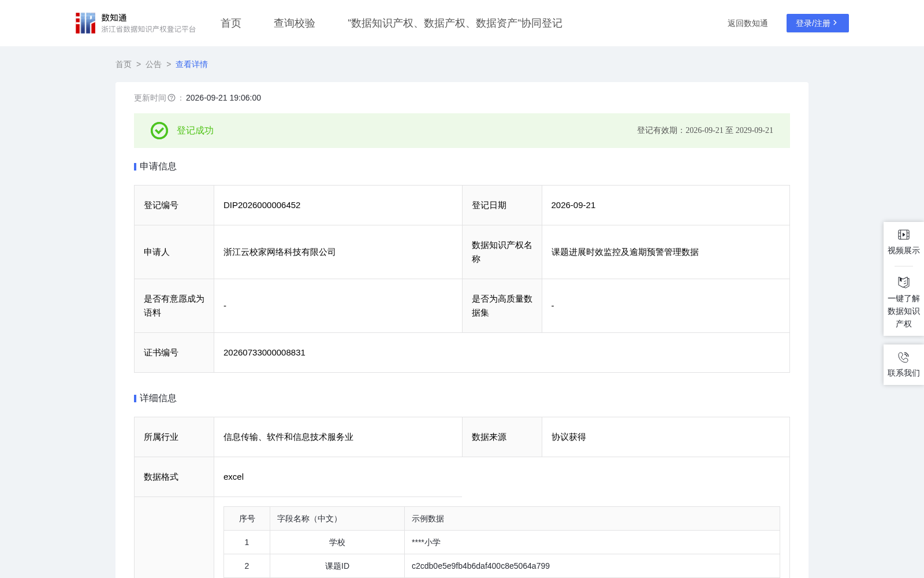Click the 申请信息 section heading
924x578 pixels.
tap(158, 166)
